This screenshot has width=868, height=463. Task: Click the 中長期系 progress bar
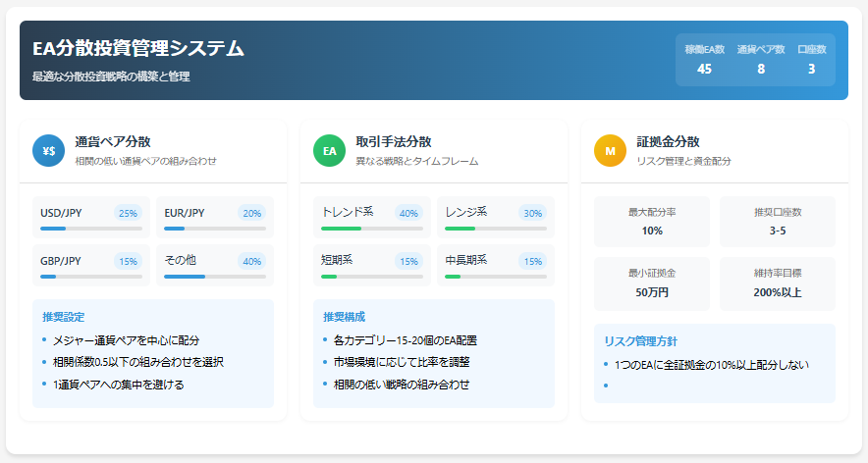click(496, 277)
